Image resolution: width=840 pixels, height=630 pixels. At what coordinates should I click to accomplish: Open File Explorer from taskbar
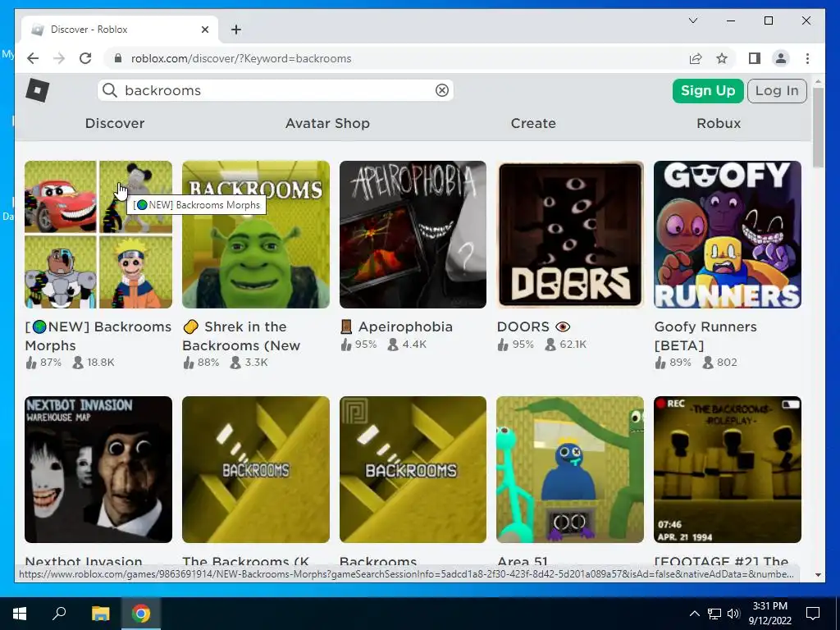tap(100, 614)
